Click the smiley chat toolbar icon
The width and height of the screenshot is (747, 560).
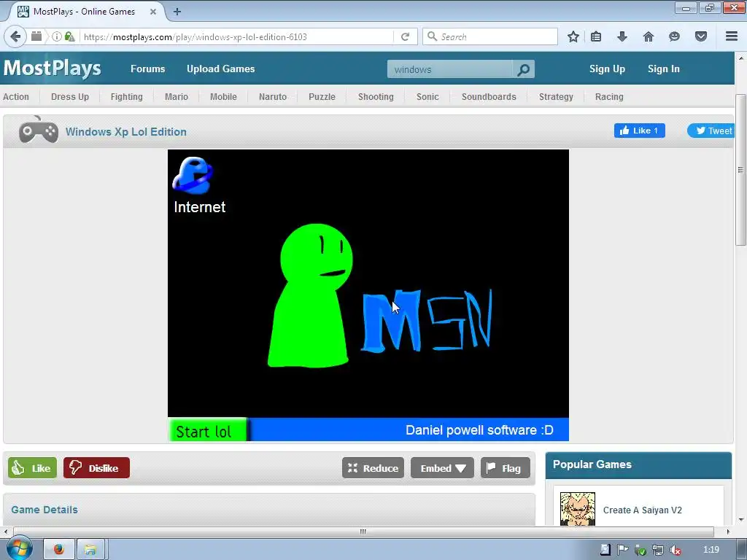pos(674,36)
